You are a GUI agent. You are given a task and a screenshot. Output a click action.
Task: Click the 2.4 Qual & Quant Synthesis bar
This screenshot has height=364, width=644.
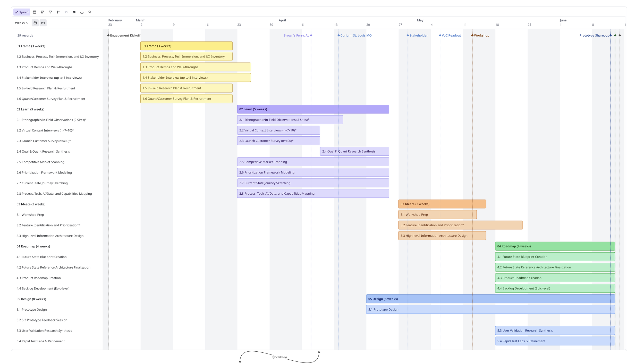point(354,151)
